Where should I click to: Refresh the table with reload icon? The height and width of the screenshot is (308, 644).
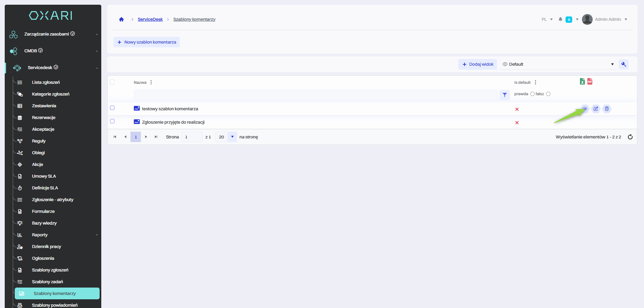630,137
